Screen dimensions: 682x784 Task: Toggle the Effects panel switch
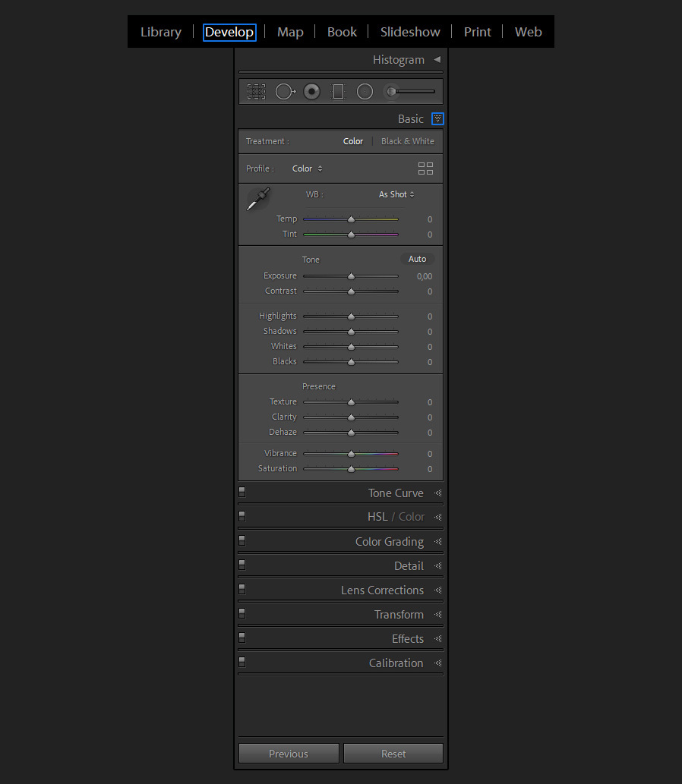pos(242,638)
